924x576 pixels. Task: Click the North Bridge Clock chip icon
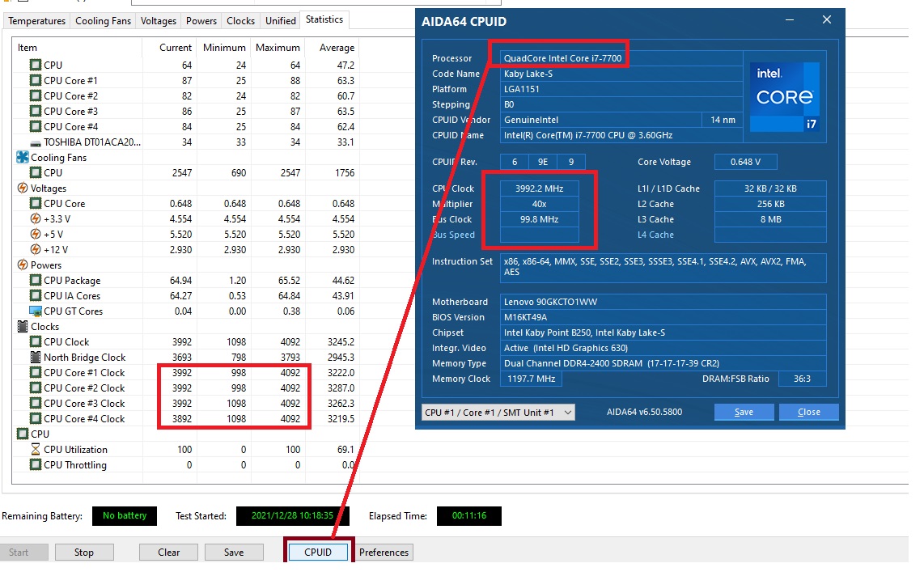pos(36,358)
